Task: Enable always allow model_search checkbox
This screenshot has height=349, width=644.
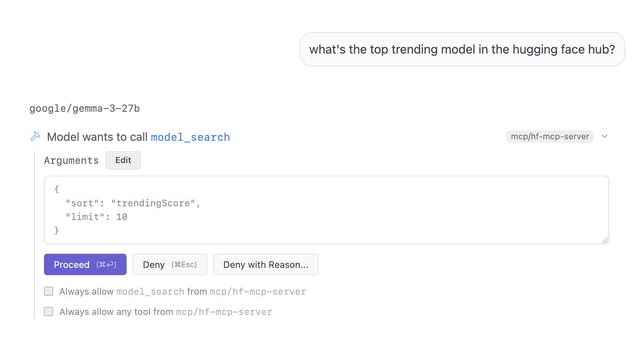Action: [49, 291]
